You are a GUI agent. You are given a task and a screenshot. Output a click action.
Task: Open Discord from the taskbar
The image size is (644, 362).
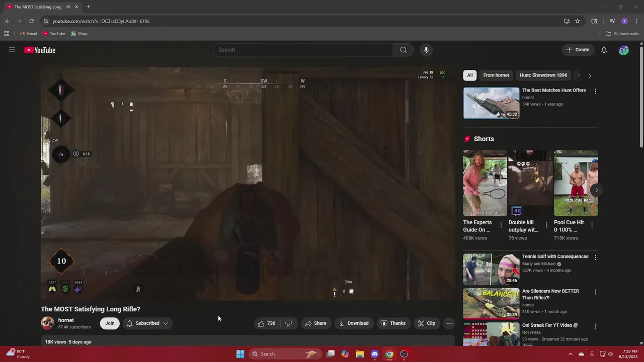374,354
